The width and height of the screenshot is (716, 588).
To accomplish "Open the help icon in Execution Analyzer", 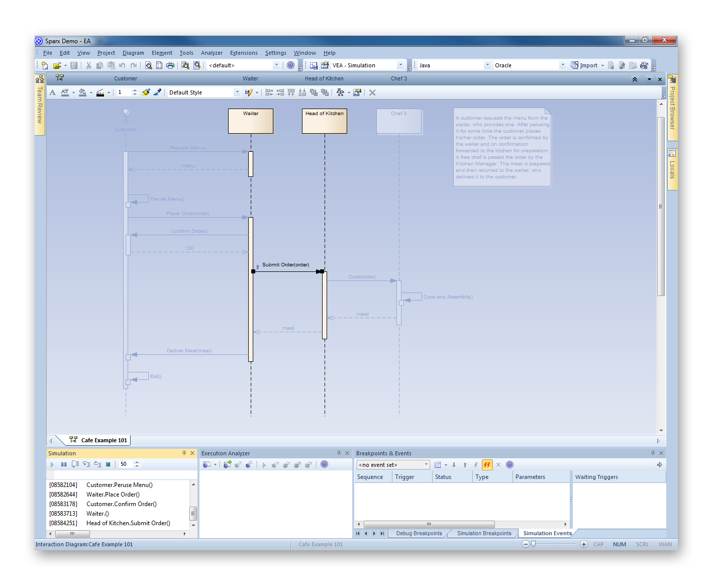I will tap(325, 464).
